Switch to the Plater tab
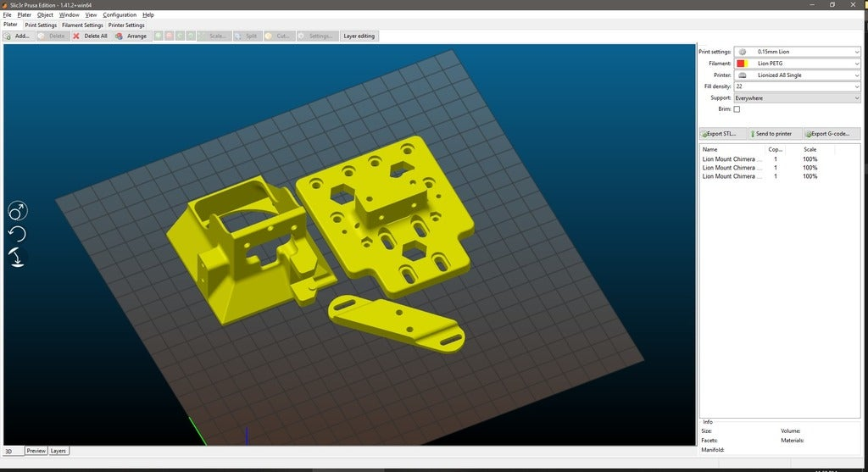This screenshot has height=472, width=868. coord(10,25)
